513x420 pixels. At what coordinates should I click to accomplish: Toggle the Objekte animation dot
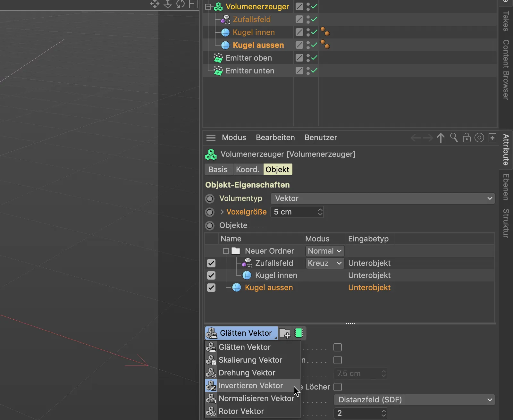210,226
